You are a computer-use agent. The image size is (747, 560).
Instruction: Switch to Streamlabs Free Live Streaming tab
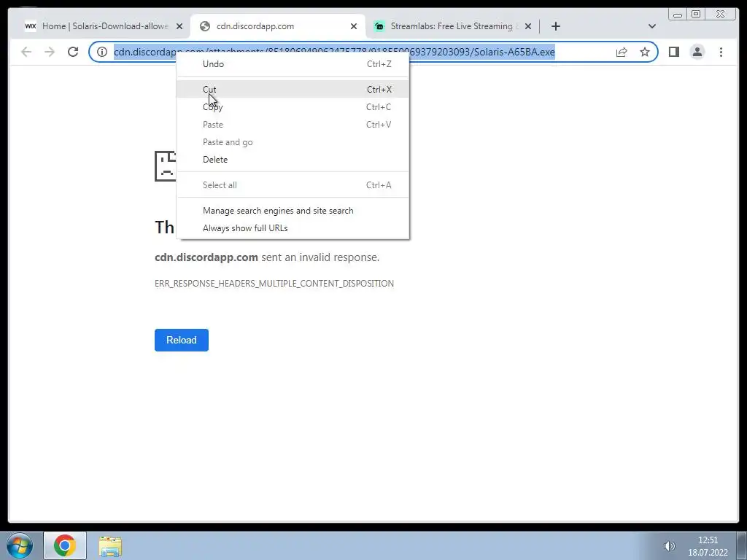pos(451,26)
